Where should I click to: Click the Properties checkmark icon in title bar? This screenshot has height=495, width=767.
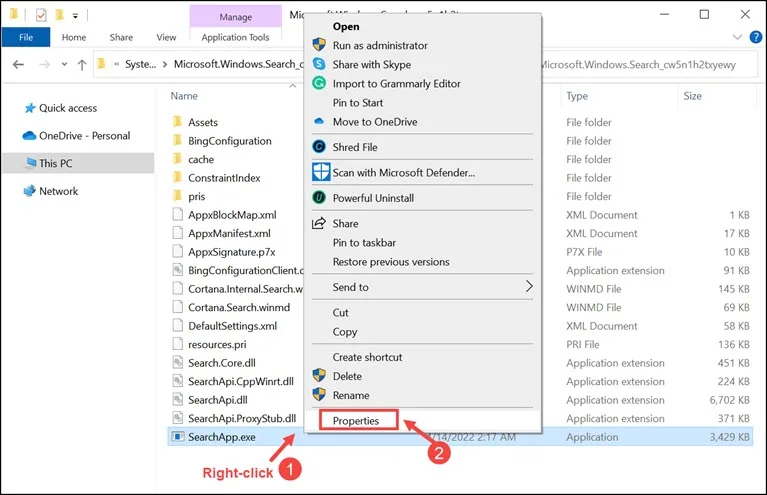tap(41, 15)
